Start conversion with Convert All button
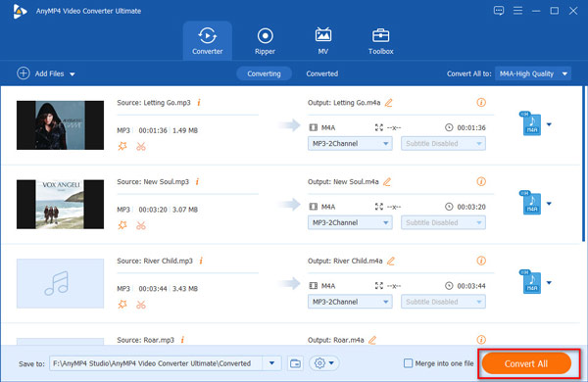 pyautogui.click(x=526, y=363)
